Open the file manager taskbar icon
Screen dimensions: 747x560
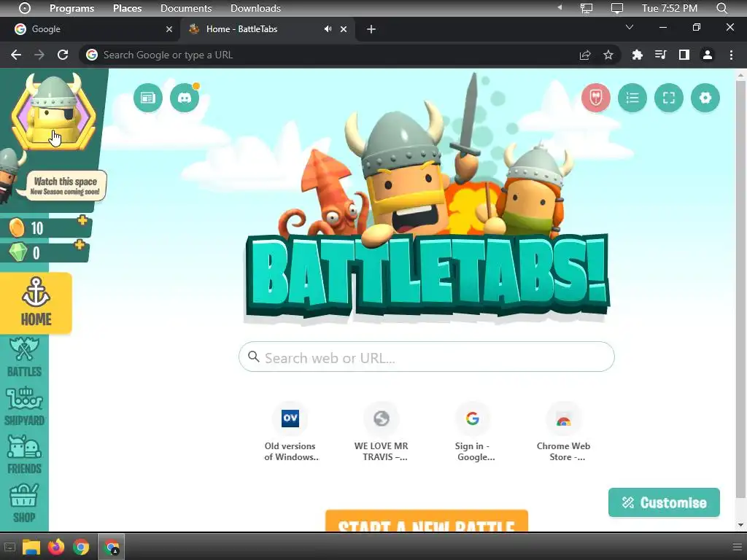pyautogui.click(x=31, y=547)
